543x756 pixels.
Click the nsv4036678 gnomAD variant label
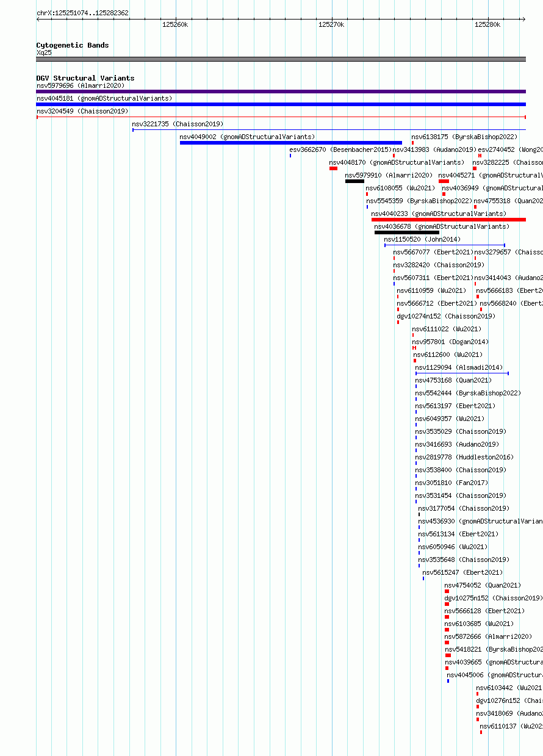point(442,226)
